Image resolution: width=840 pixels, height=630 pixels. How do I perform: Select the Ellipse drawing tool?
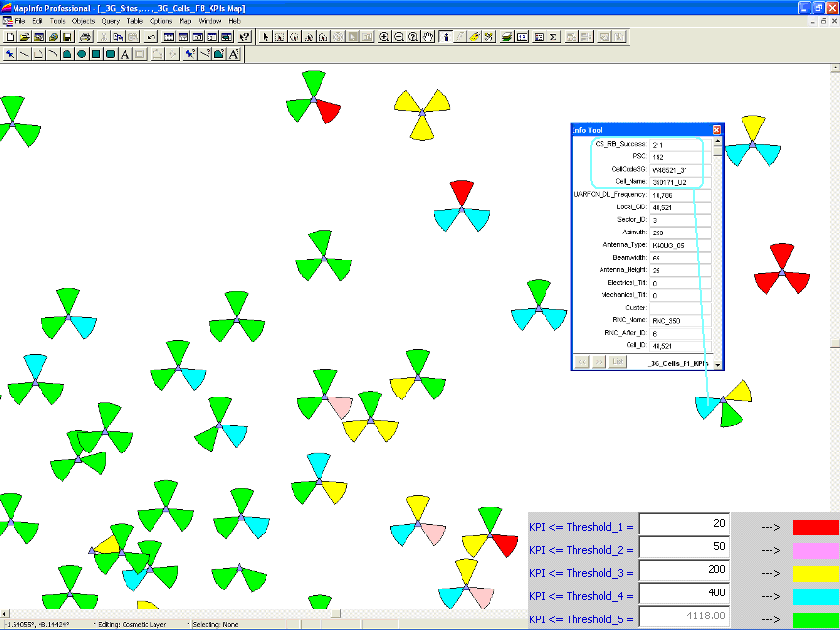(x=81, y=54)
